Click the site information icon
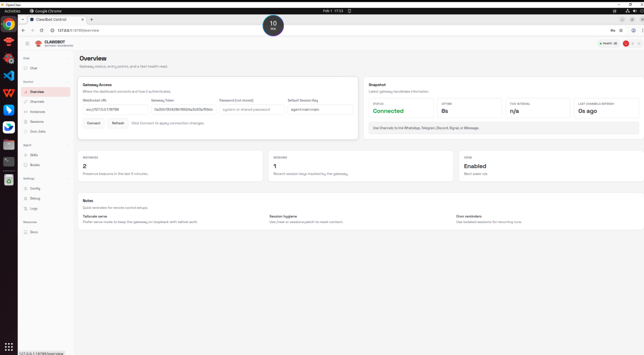 (x=52, y=30)
